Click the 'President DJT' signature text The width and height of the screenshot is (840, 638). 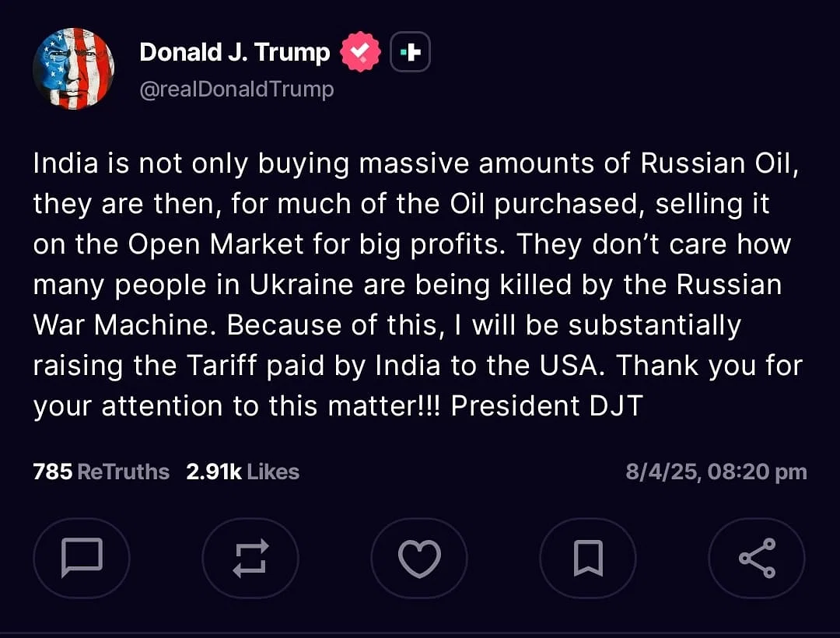pyautogui.click(x=547, y=406)
